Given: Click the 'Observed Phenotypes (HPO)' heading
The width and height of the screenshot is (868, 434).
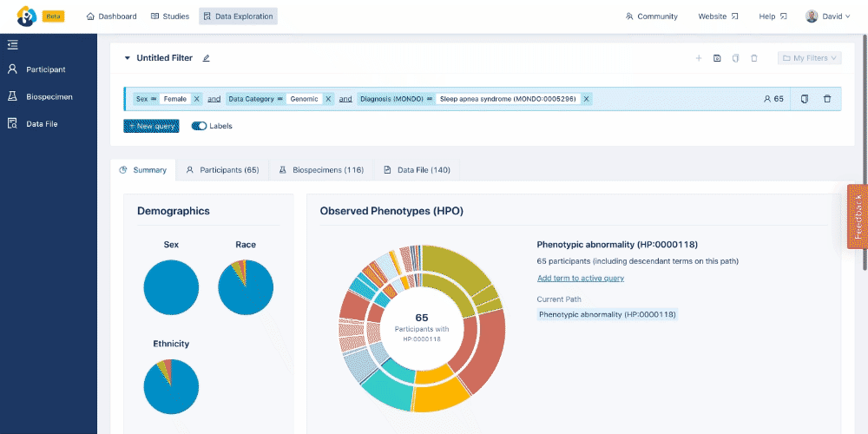Looking at the screenshot, I should [391, 211].
